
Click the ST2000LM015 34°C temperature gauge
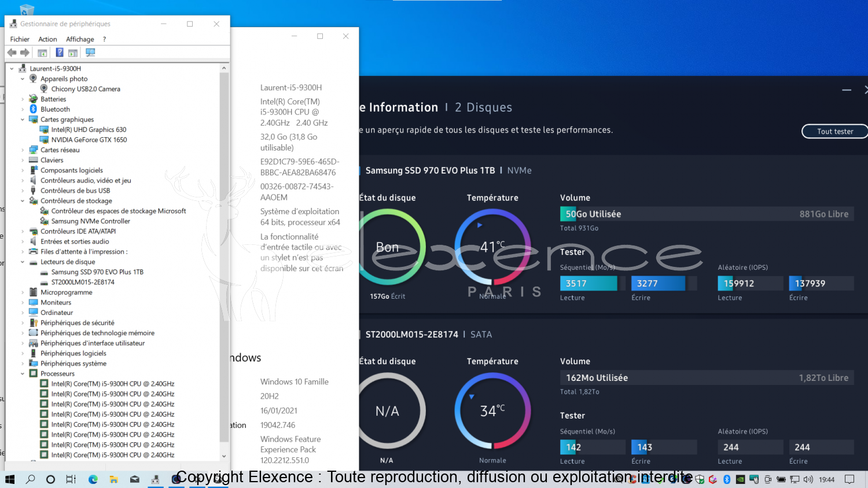[492, 411]
